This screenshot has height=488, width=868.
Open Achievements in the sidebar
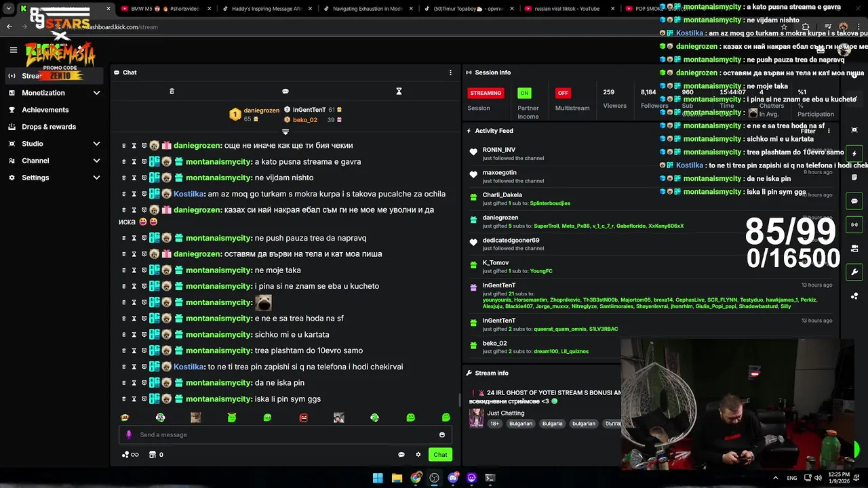pos(45,110)
